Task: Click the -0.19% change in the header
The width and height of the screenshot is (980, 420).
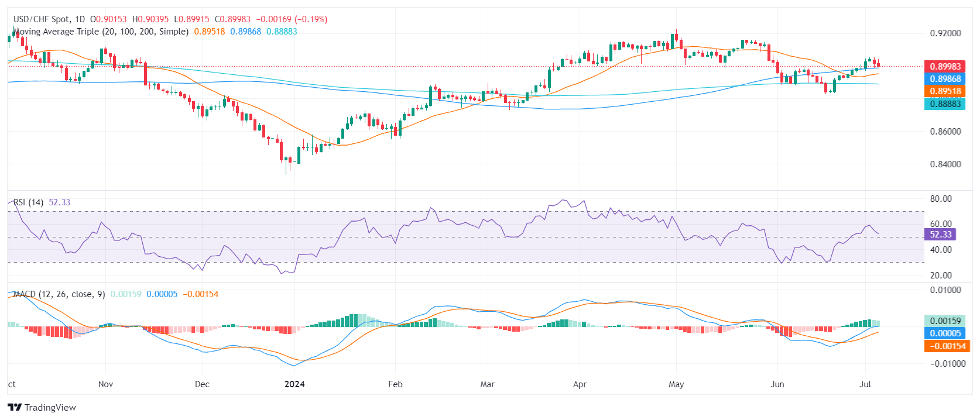Action: (x=311, y=19)
